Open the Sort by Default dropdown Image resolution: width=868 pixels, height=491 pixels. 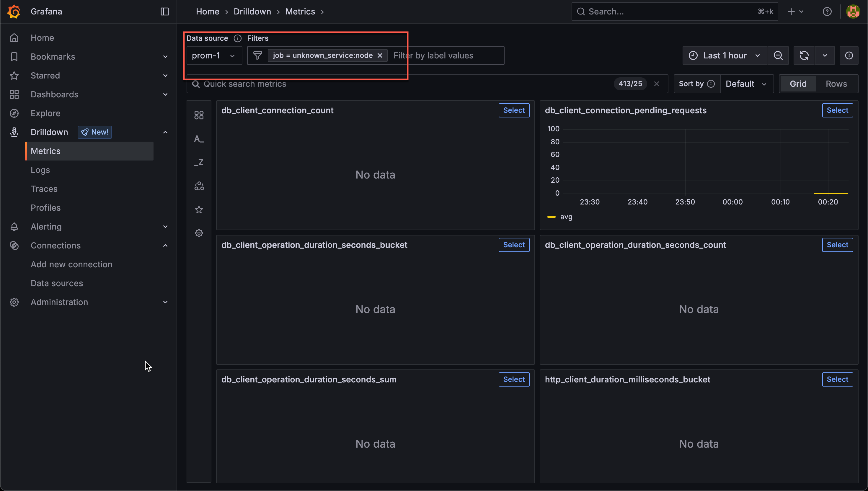[x=747, y=84]
